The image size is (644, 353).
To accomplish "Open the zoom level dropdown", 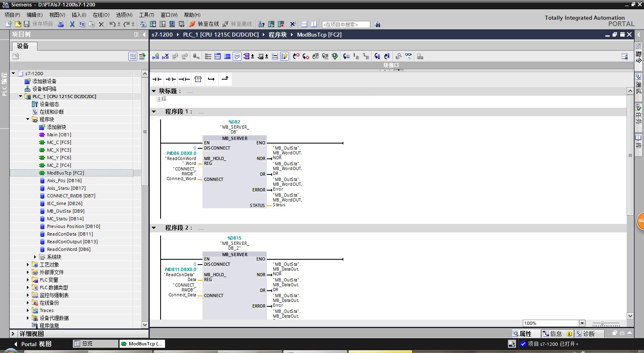I will pyautogui.click(x=582, y=323).
